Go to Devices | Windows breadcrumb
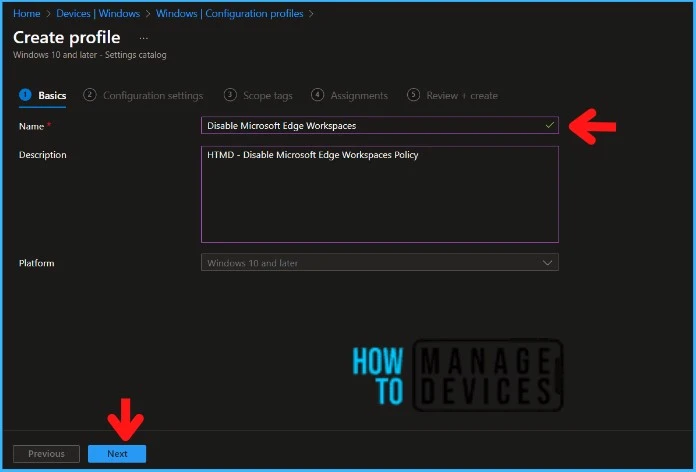This screenshot has height=472, width=696. tap(98, 14)
